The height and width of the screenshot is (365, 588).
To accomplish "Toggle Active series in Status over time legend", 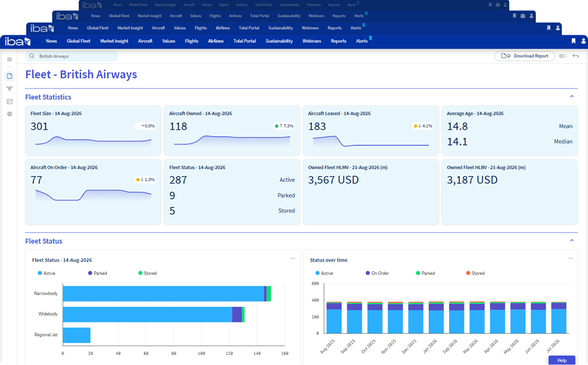I will coord(325,273).
